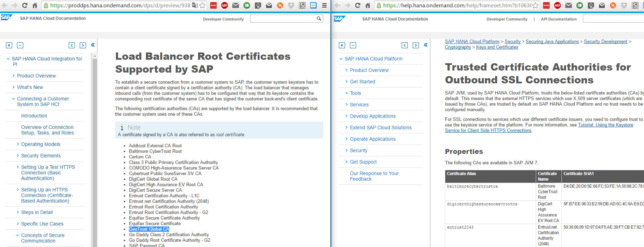Reload the help.hana.ondemand.com page
This screenshot has height=247, width=644.
coord(358,5)
